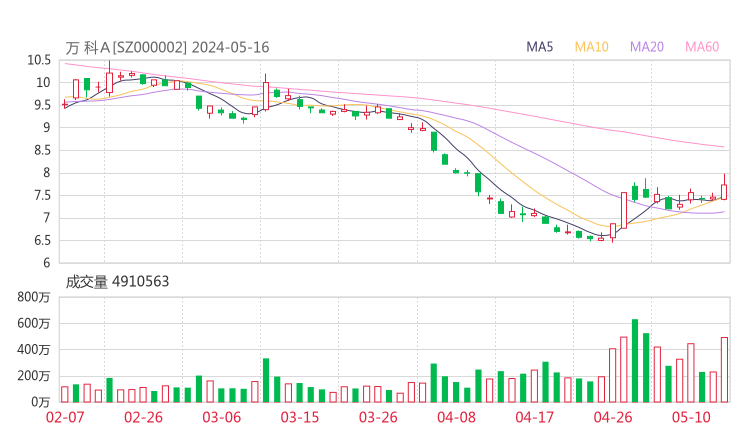Click the 10.5 price axis label
The width and height of the screenshot is (740, 440).
[39, 60]
